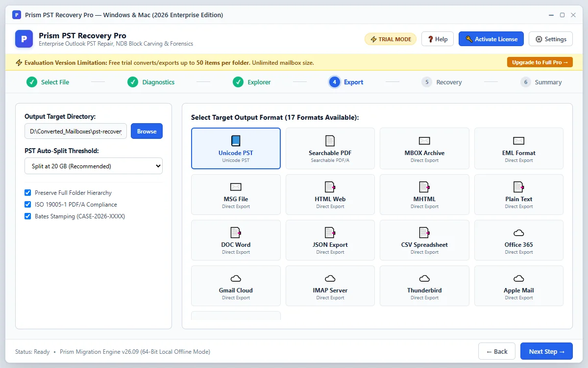Go Back to previous step

tap(497, 351)
